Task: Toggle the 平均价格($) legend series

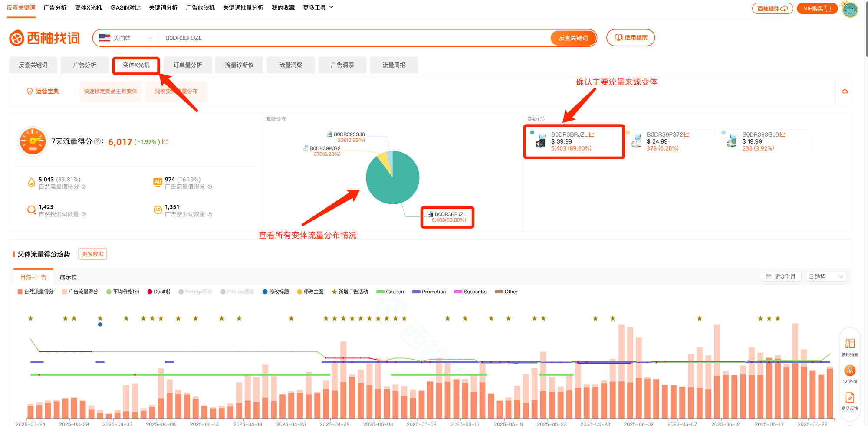Action: [123, 292]
